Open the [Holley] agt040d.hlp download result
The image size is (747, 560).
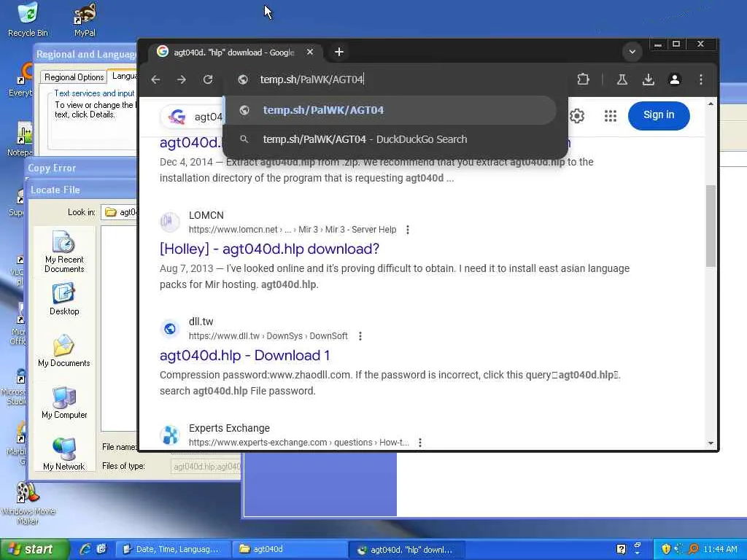tap(269, 249)
